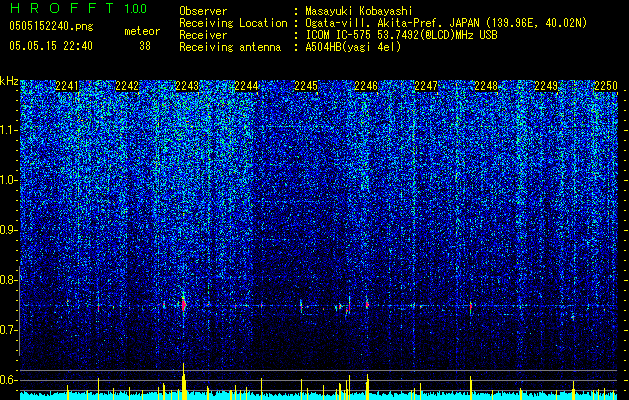This screenshot has height=400, width=629.
Task: Click the observer name Masayuki Kobayashi
Action: 359,11
